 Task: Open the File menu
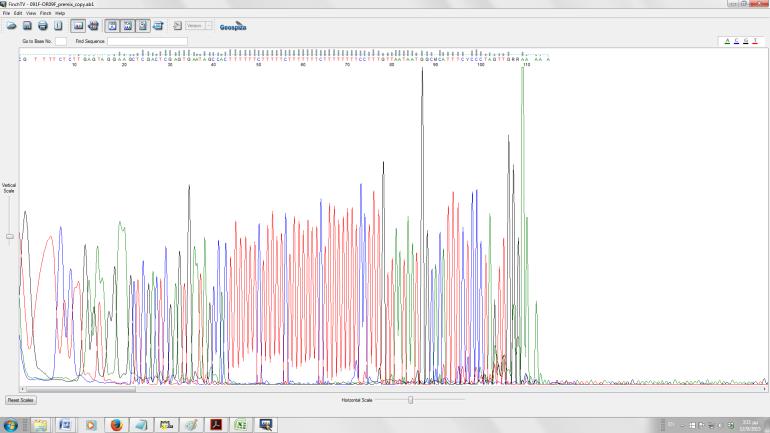coord(6,13)
